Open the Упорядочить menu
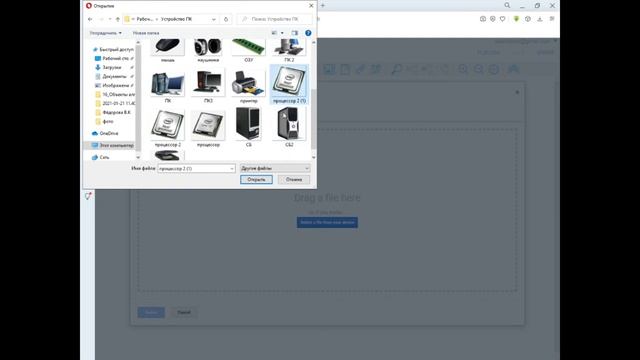This screenshot has height=360, width=640. (x=105, y=33)
